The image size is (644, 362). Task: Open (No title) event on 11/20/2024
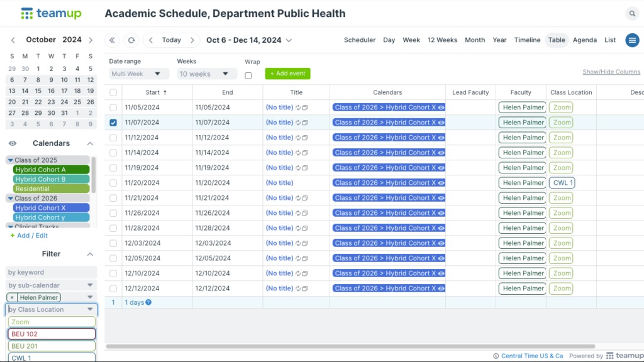[x=279, y=183]
